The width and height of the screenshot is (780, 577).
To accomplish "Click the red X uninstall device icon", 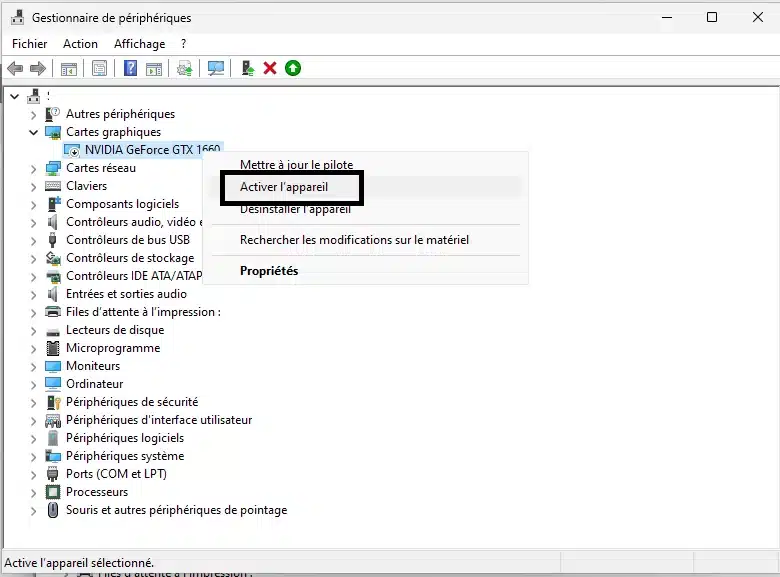I will pos(270,68).
